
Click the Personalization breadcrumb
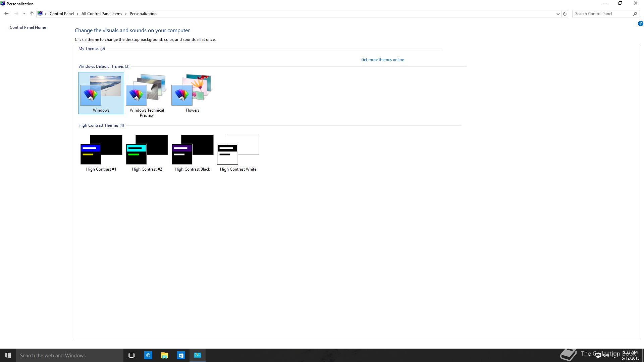(143, 14)
